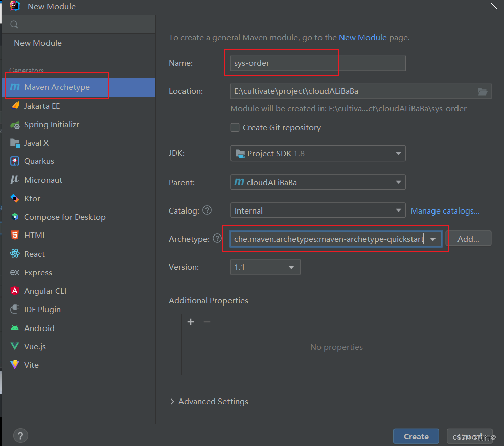Open the Parent cloudALiBaBa dropdown

point(317,182)
